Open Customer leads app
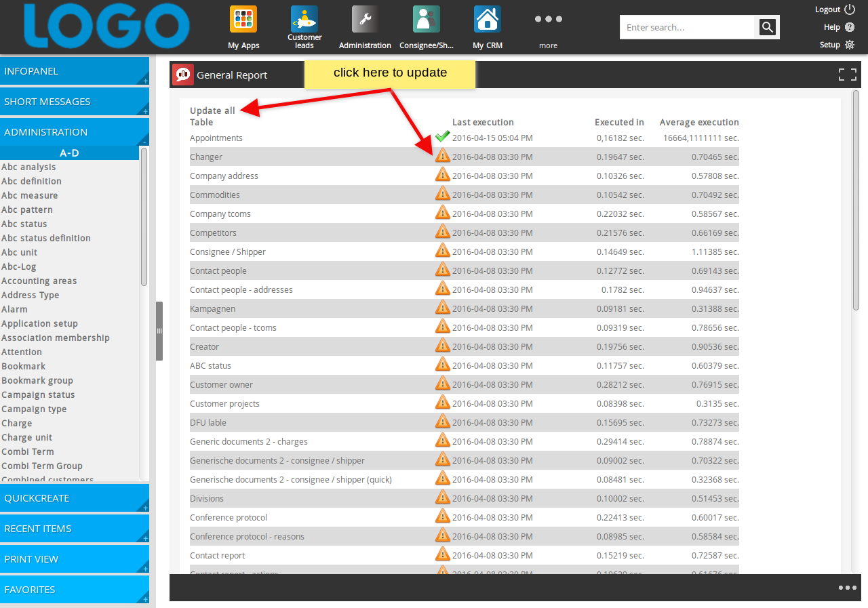Image resolution: width=868 pixels, height=608 pixels. point(304,20)
